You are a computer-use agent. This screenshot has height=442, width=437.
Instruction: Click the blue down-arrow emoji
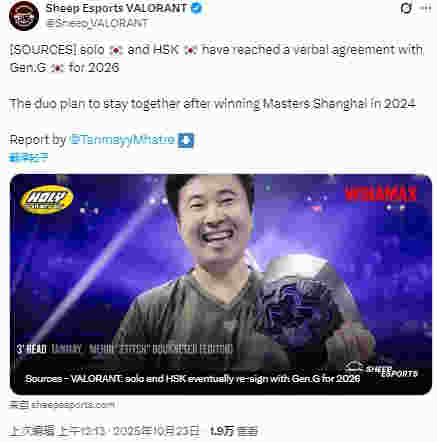[x=186, y=140]
